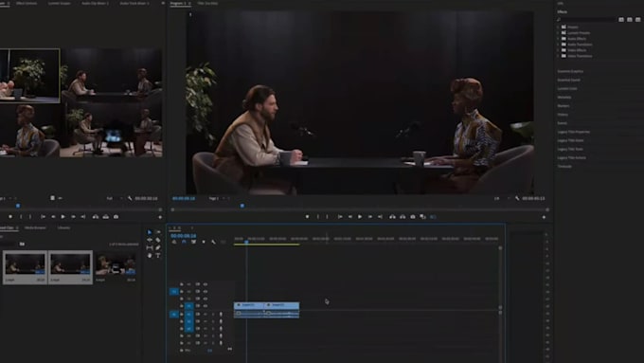The height and width of the screenshot is (363, 644).
Task: Open Program monitor settings wrench
Action: click(x=517, y=198)
